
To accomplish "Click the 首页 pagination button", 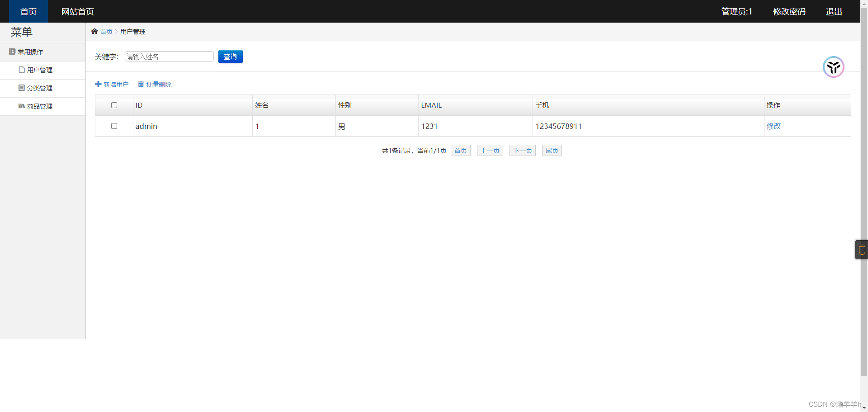I will (x=461, y=151).
